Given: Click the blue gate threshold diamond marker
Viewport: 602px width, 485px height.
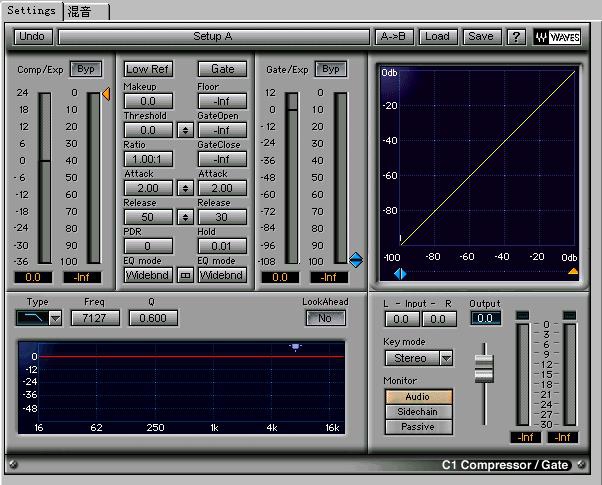Looking at the screenshot, I should click(x=356, y=260).
